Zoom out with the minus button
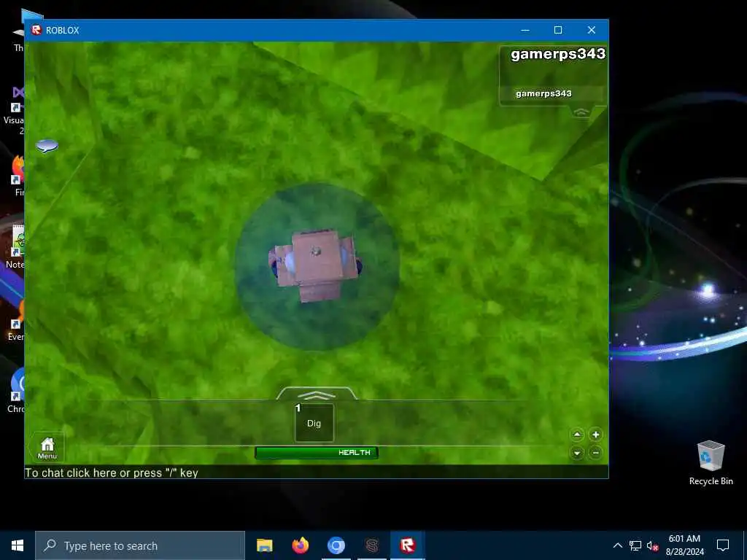Screen dimensions: 747x560 tap(595, 452)
